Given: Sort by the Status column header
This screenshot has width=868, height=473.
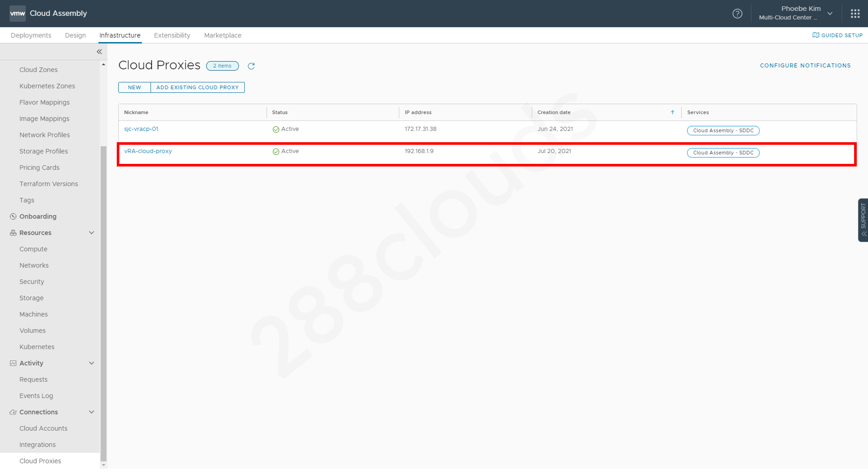Looking at the screenshot, I should pos(280,112).
